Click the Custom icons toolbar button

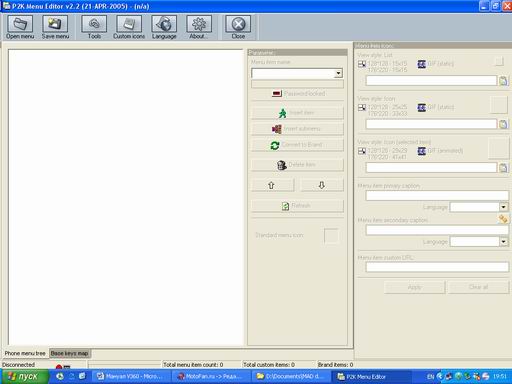[129, 24]
